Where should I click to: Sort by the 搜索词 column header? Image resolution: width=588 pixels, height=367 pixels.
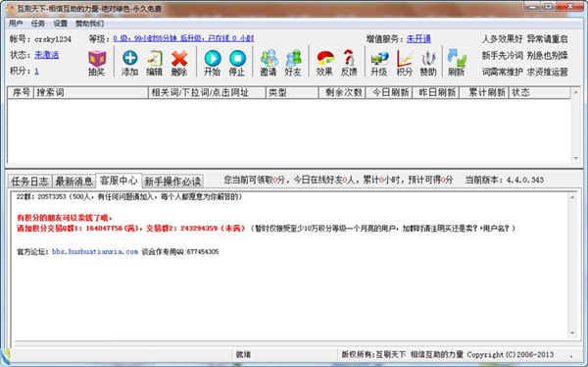pos(91,92)
